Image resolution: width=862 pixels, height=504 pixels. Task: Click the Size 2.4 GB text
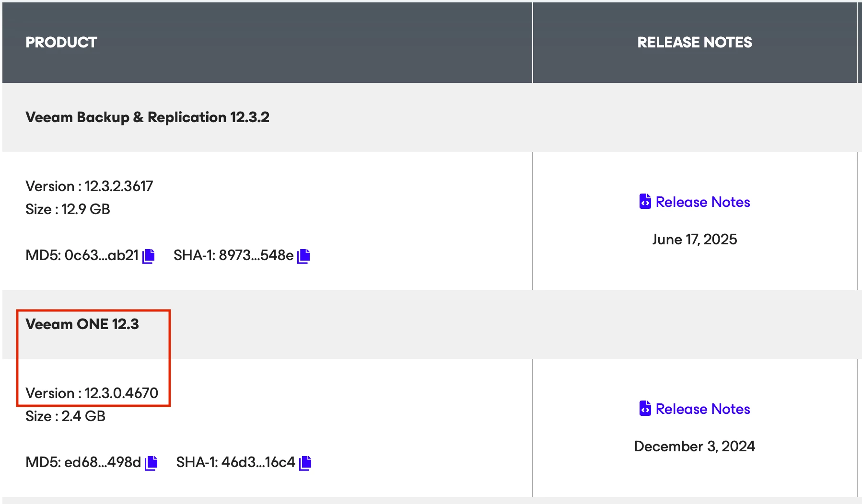tap(65, 416)
